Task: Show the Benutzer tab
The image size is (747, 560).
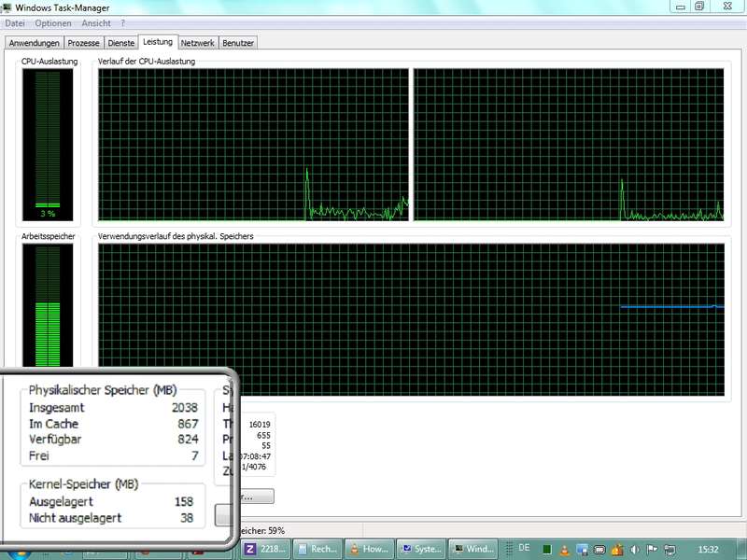Action: pyautogui.click(x=238, y=43)
